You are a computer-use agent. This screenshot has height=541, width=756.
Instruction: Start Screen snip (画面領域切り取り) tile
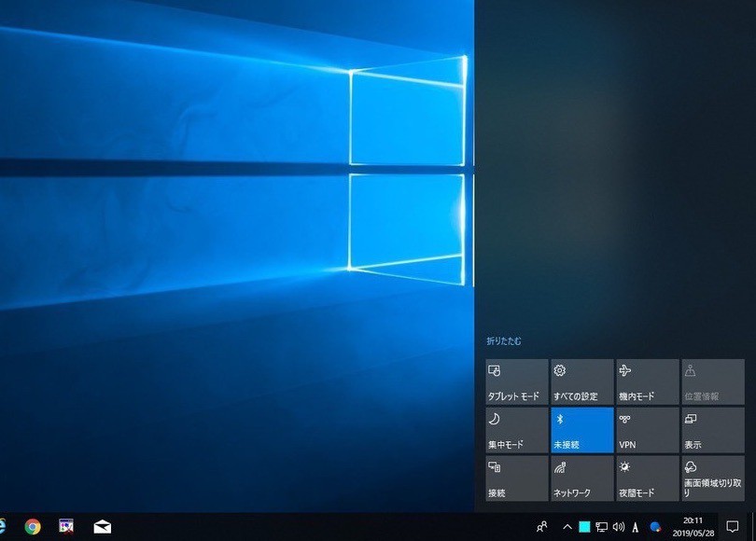click(x=713, y=479)
